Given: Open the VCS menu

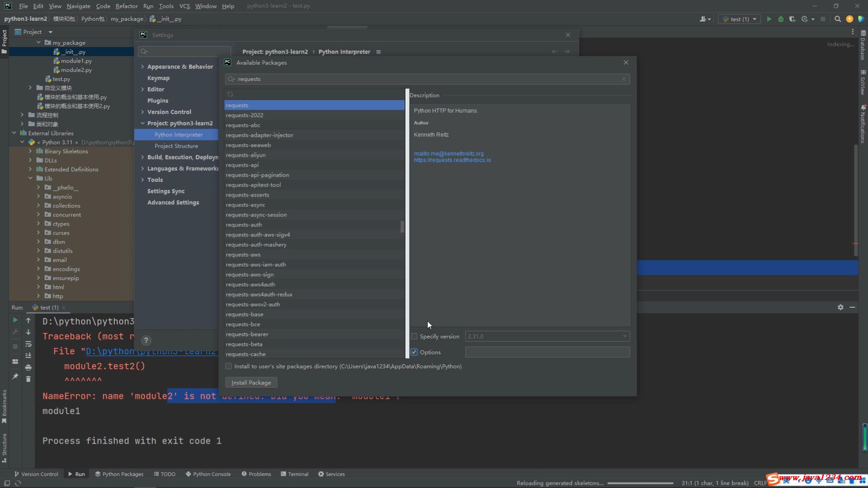Looking at the screenshot, I should (184, 6).
